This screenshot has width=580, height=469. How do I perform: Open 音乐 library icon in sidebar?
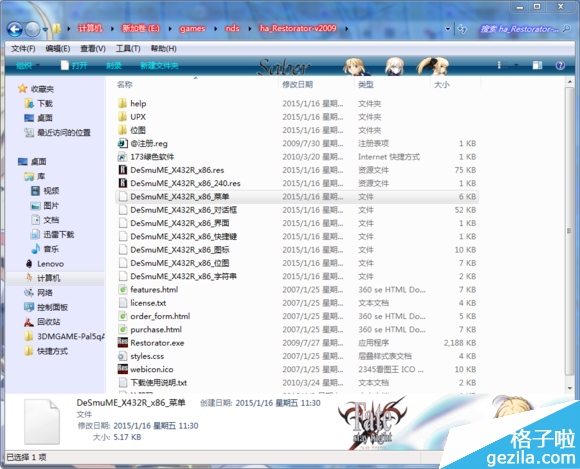point(36,249)
